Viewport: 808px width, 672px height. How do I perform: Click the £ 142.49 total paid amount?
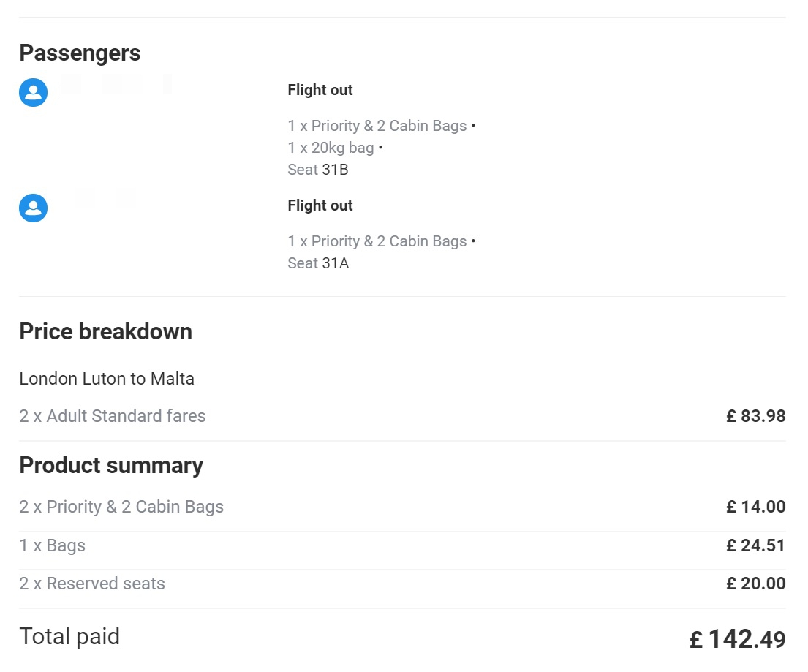pos(737,639)
